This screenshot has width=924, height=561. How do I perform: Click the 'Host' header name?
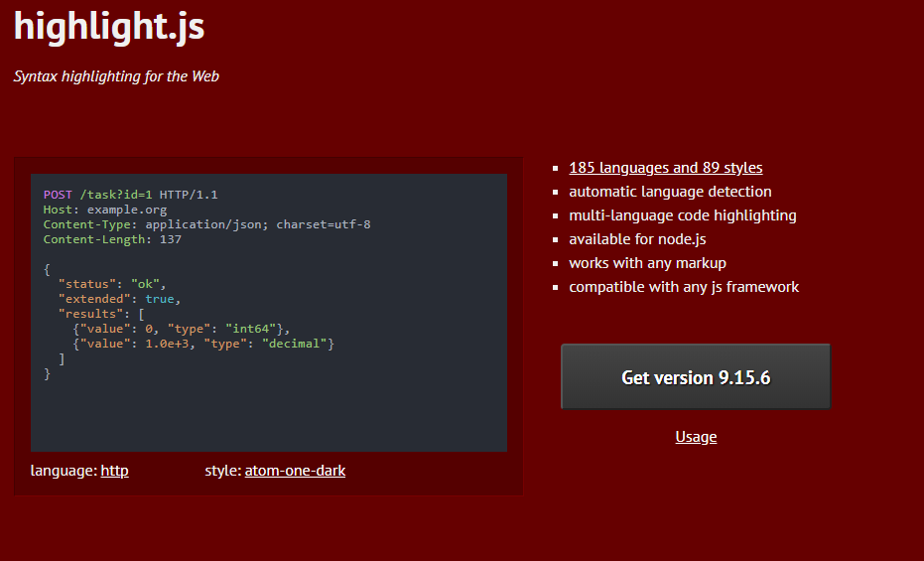click(x=58, y=210)
